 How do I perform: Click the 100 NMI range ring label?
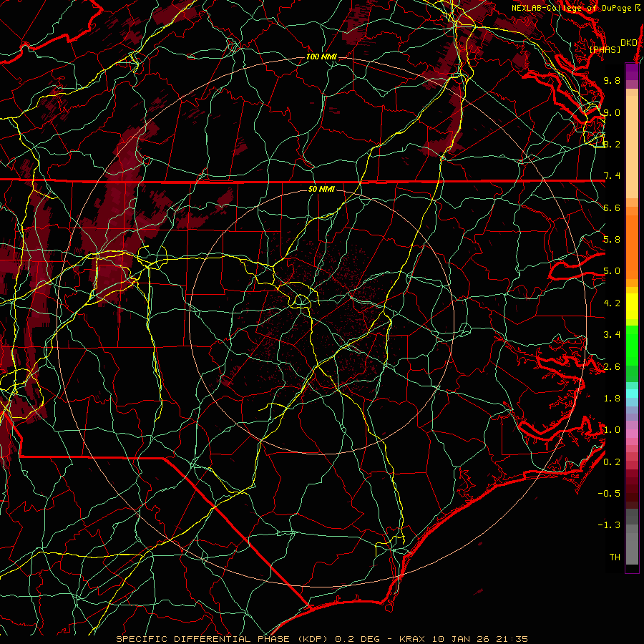tap(321, 57)
